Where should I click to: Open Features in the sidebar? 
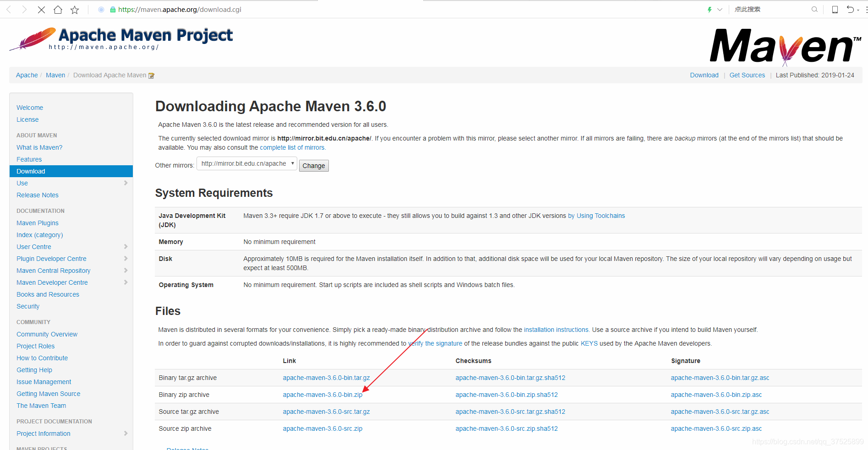pos(29,159)
